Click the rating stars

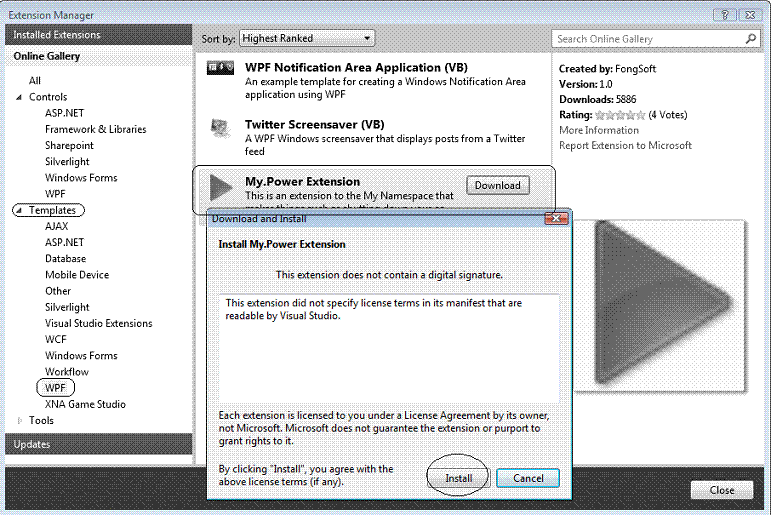pyautogui.click(x=620, y=115)
